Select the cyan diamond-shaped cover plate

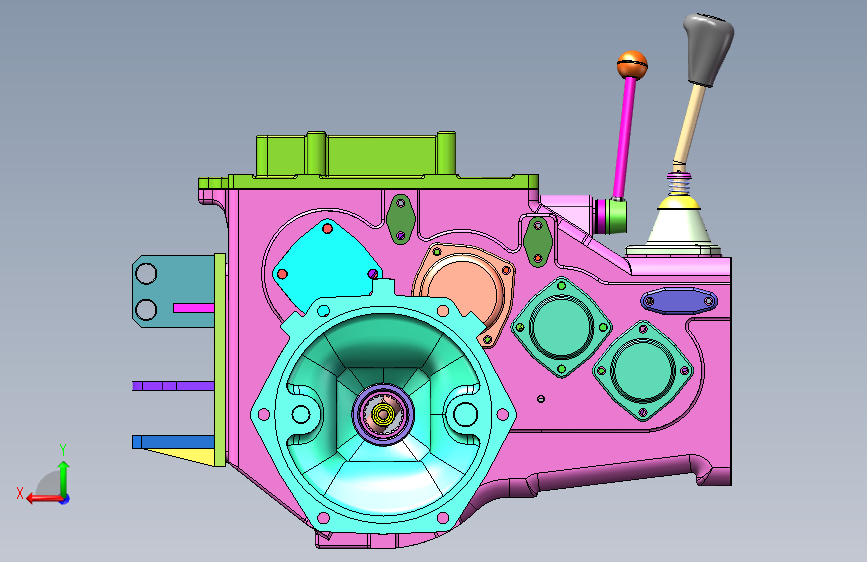click(x=326, y=267)
